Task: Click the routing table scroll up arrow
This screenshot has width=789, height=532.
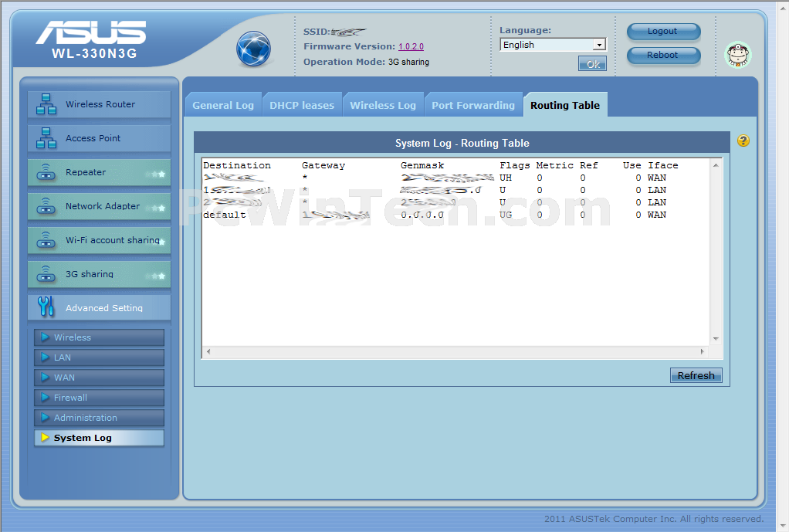Action: click(x=716, y=165)
